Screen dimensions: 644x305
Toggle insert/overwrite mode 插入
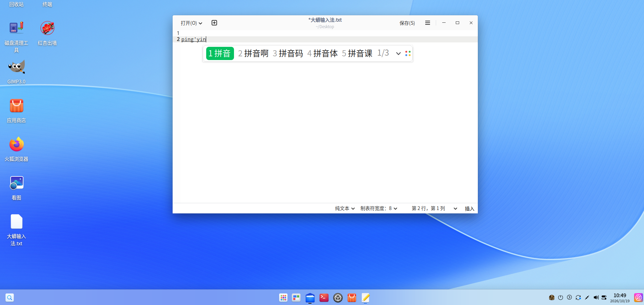click(x=469, y=208)
